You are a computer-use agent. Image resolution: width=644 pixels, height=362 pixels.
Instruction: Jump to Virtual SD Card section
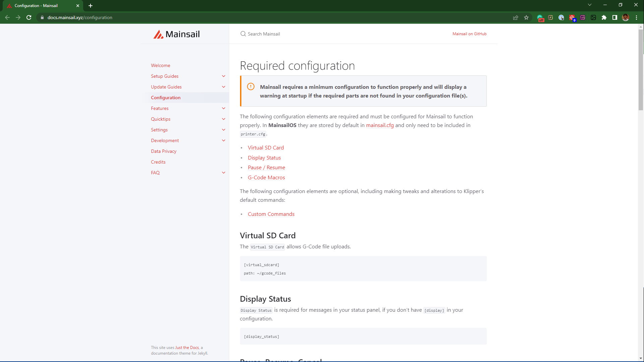pyautogui.click(x=266, y=147)
